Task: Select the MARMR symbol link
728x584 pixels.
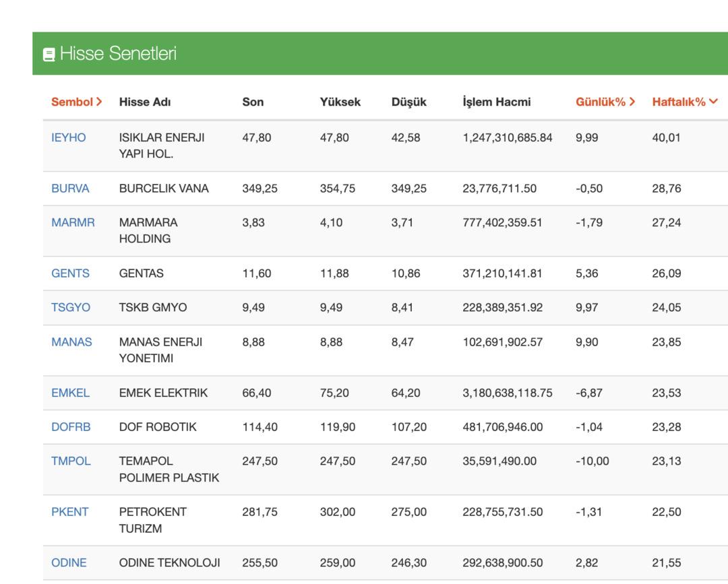Action: pos(71,223)
